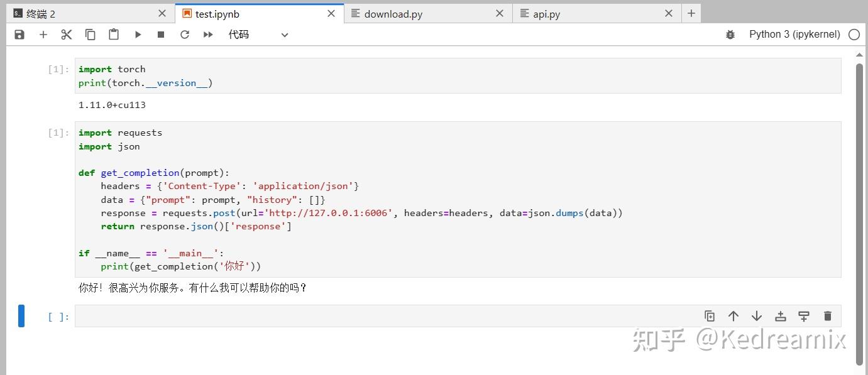
Task: Save the notebook with the floppy disk icon
Action: (x=19, y=35)
